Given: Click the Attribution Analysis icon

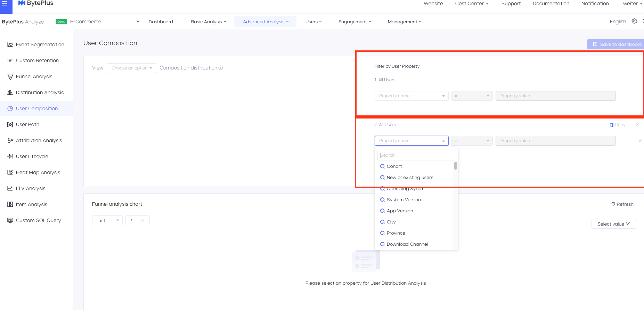Looking at the screenshot, I should click(10, 140).
